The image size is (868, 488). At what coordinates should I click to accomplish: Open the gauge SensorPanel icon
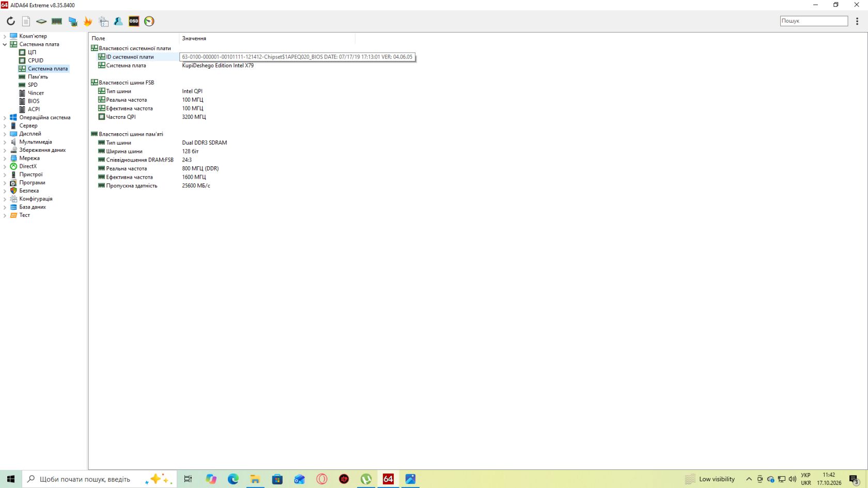coord(149,21)
